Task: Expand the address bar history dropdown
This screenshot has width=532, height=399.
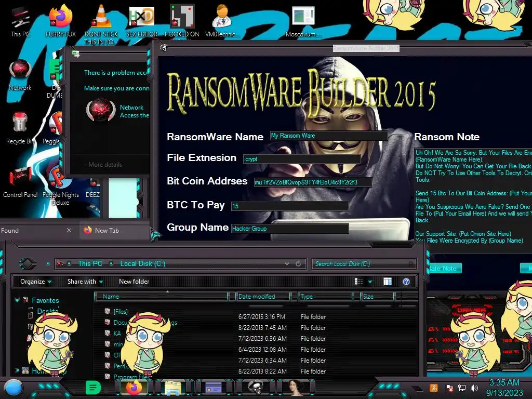Action: (x=287, y=263)
